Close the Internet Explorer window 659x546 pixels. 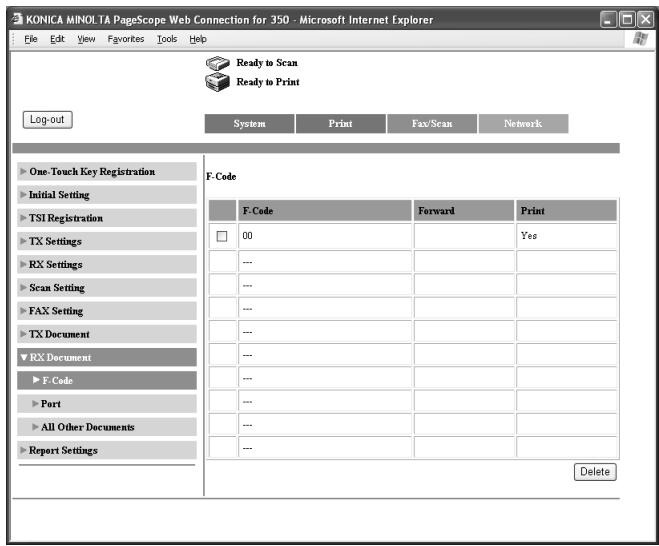(x=646, y=19)
